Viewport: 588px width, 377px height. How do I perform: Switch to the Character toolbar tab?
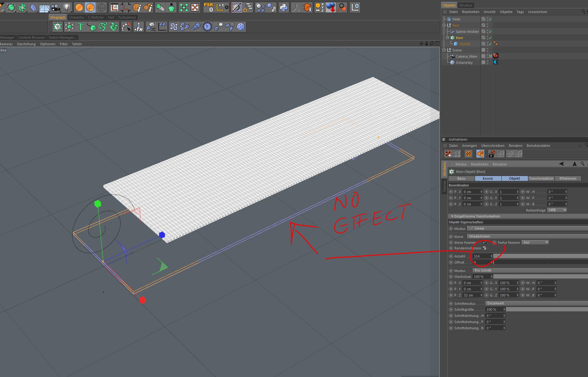[x=76, y=17]
